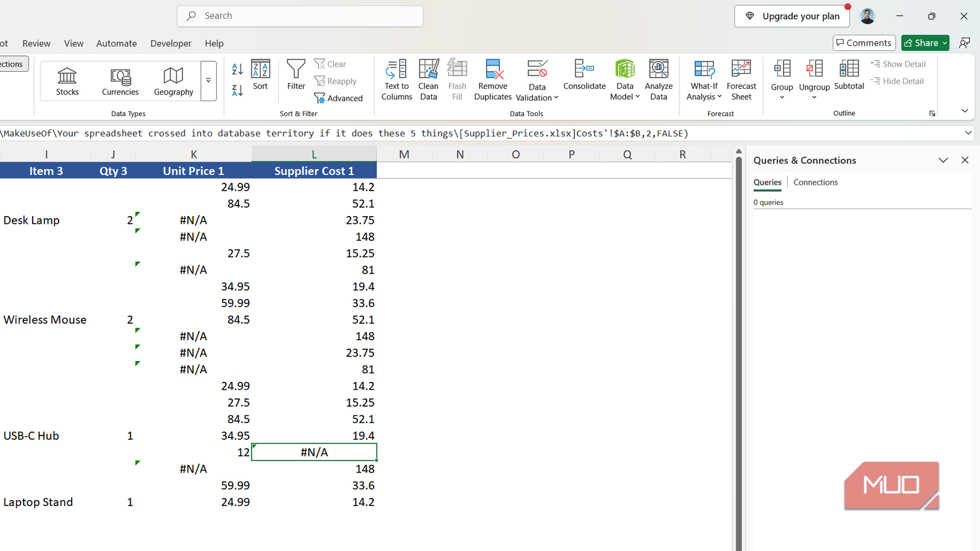The width and height of the screenshot is (980, 551).
Task: Select the USB-C Hub cell
Action: coord(46,435)
